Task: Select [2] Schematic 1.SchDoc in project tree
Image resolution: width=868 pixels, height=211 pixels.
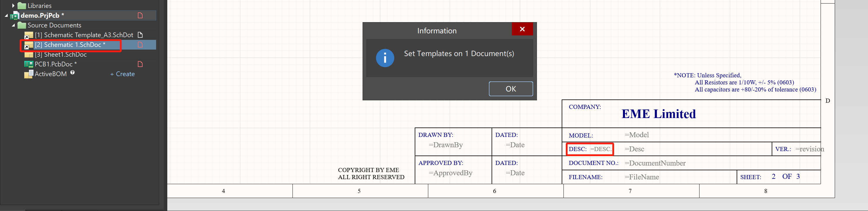Action: pyautogui.click(x=70, y=45)
